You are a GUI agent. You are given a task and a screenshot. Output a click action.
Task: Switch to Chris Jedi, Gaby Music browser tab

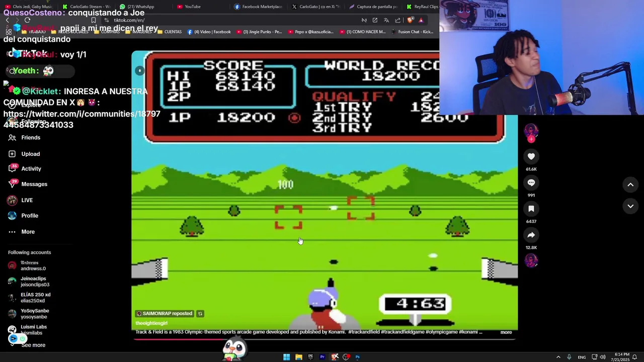pos(29,7)
